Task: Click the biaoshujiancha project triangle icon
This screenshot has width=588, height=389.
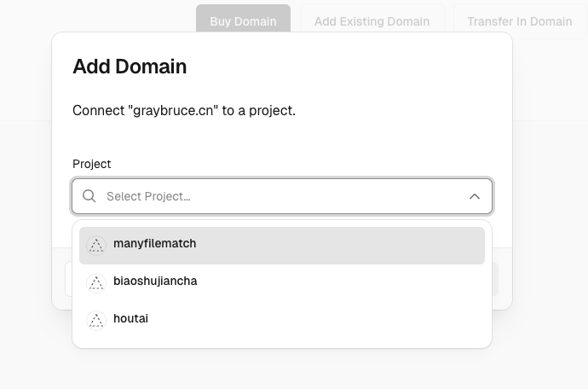Action: tap(96, 282)
